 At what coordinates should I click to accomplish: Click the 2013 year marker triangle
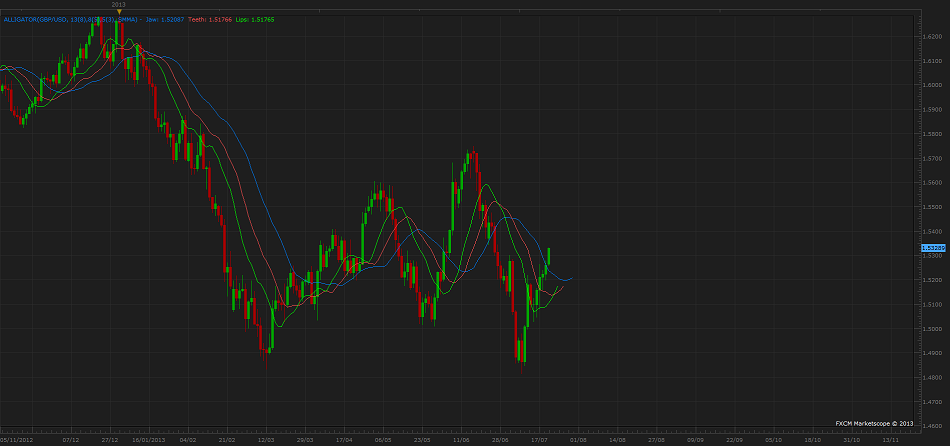click(x=119, y=11)
